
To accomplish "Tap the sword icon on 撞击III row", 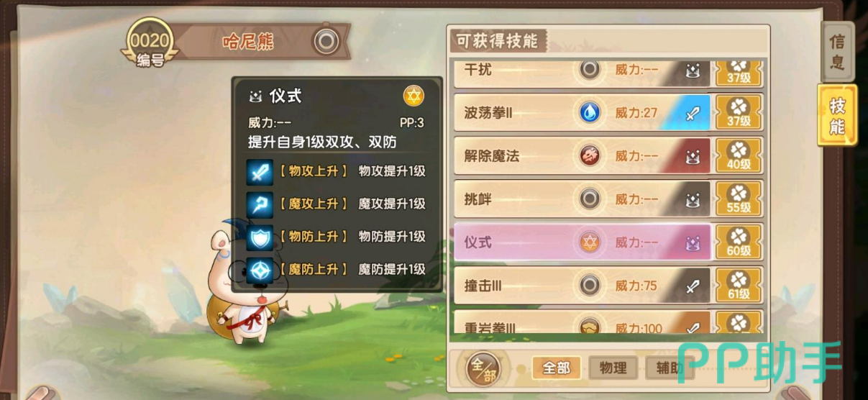I will coord(692,286).
